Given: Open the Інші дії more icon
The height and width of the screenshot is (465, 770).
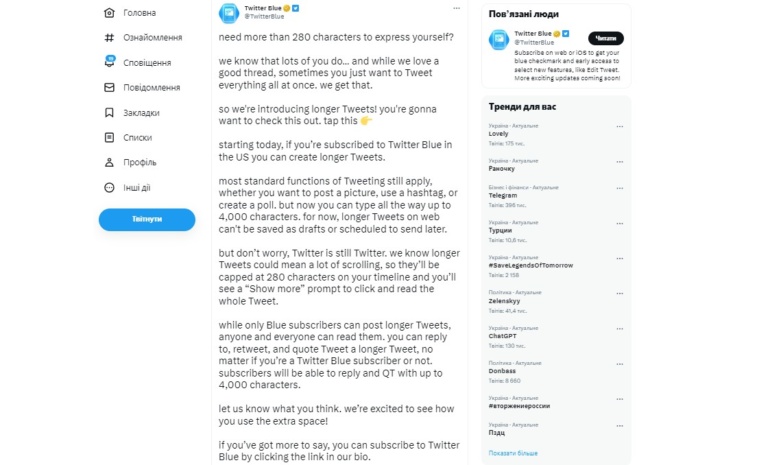Looking at the screenshot, I should 109,187.
